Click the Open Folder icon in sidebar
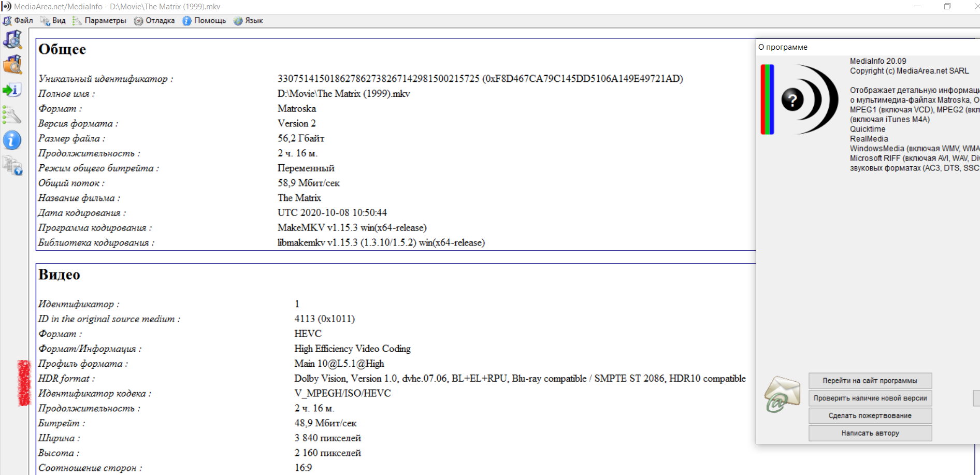 (12, 65)
